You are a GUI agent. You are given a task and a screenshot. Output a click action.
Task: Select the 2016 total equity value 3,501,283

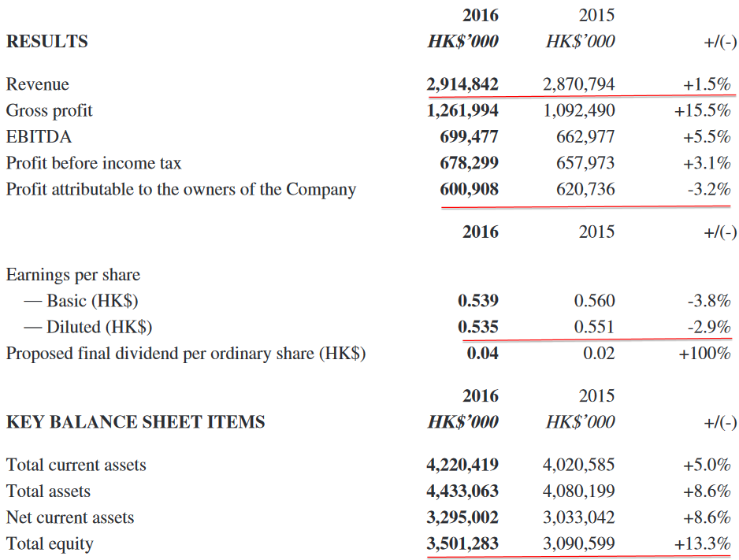[462, 543]
